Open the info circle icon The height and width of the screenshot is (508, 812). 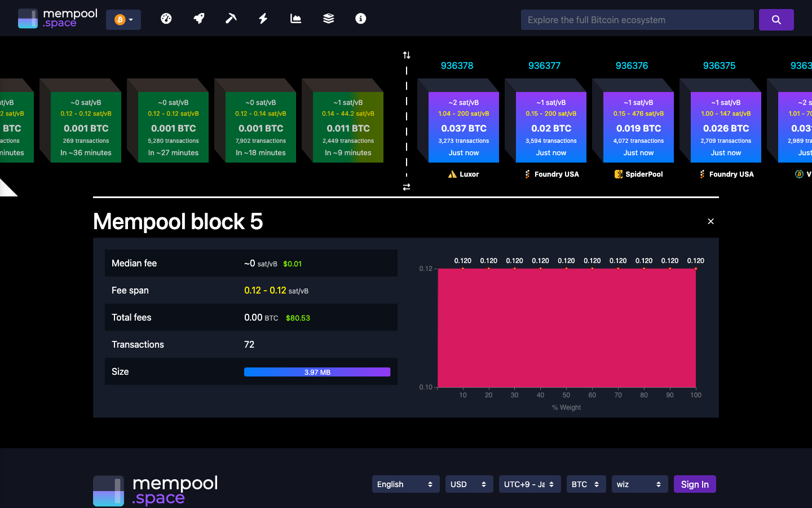point(360,18)
